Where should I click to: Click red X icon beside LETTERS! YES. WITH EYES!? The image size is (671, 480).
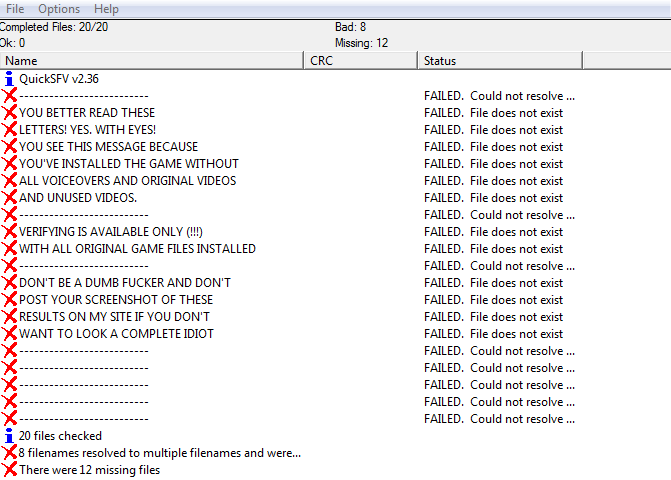(10, 130)
